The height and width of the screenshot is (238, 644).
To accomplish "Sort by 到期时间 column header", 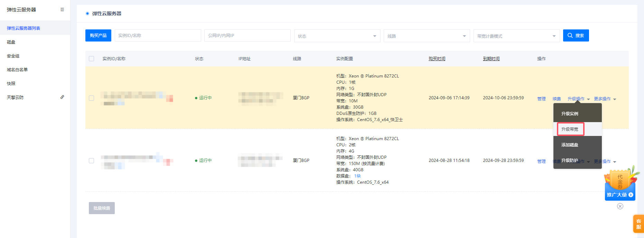I will 491,59.
